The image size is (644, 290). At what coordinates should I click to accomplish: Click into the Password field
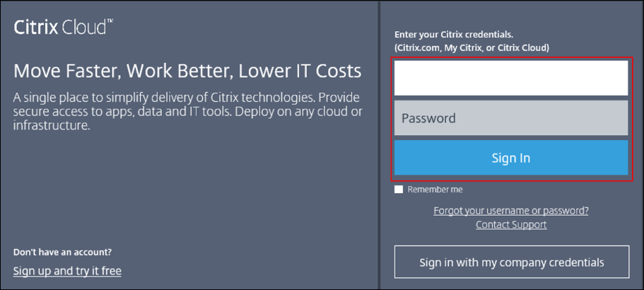pyautogui.click(x=510, y=118)
